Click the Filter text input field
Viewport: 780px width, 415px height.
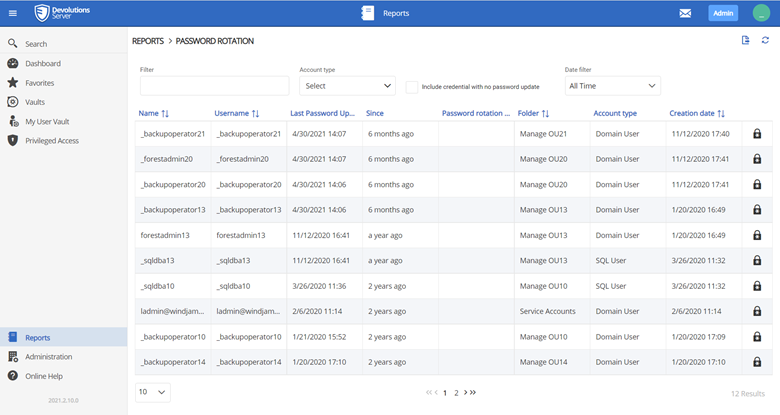[x=214, y=86]
